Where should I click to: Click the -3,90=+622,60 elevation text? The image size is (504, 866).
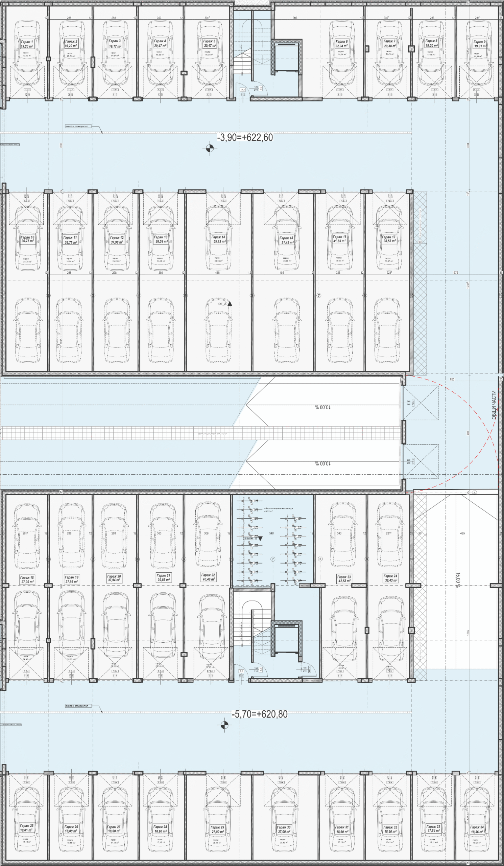click(x=245, y=137)
